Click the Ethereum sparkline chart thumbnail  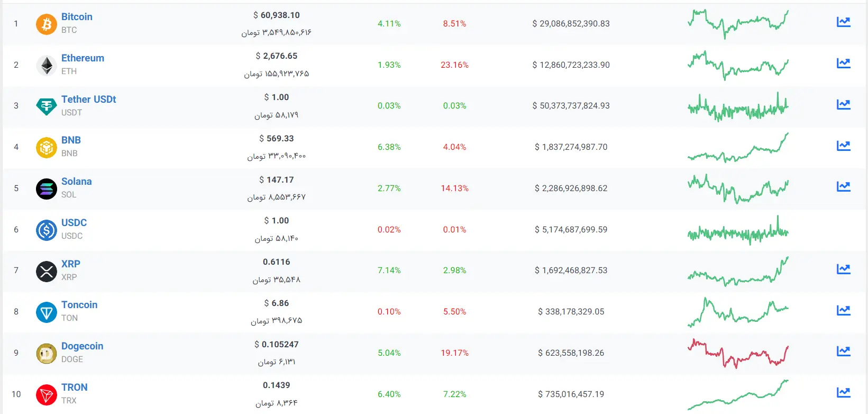click(x=738, y=65)
